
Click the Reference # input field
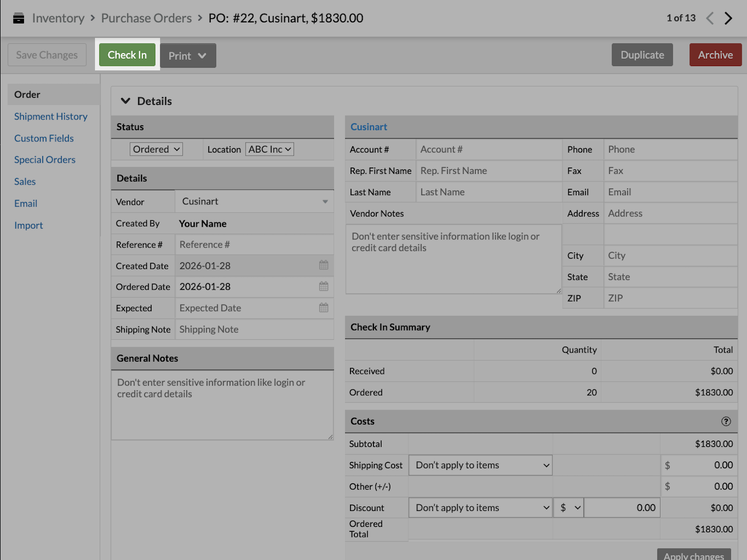click(255, 244)
